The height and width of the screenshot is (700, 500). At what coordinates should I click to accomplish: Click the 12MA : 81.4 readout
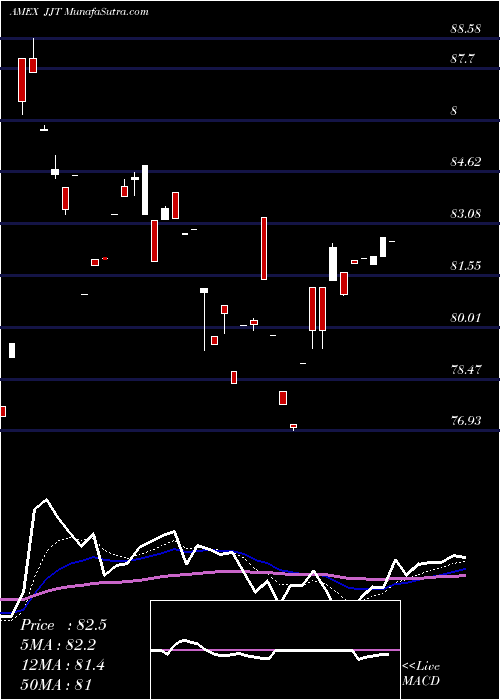(x=62, y=665)
